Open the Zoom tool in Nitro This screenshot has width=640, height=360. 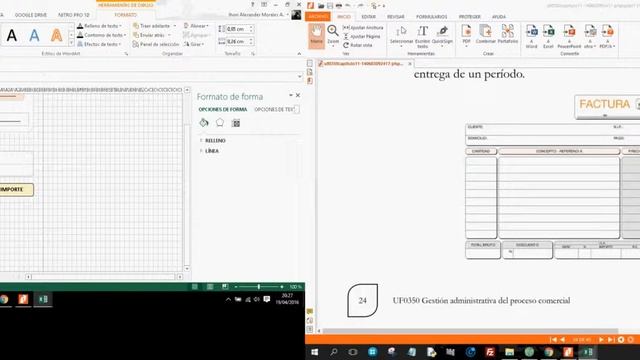[x=333, y=35]
